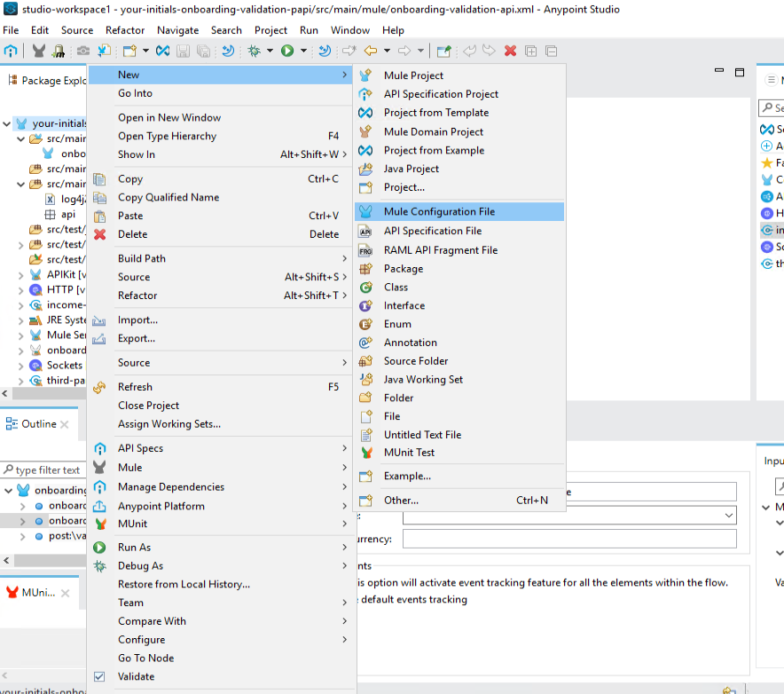Click the yellow back arrow toolbar icon
The image size is (784, 694).
coord(371,51)
